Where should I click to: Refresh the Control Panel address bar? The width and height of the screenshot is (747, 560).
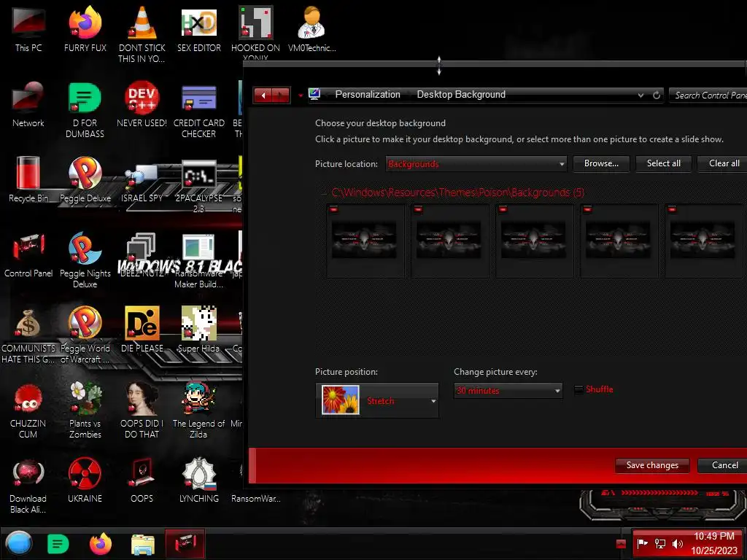pos(657,96)
